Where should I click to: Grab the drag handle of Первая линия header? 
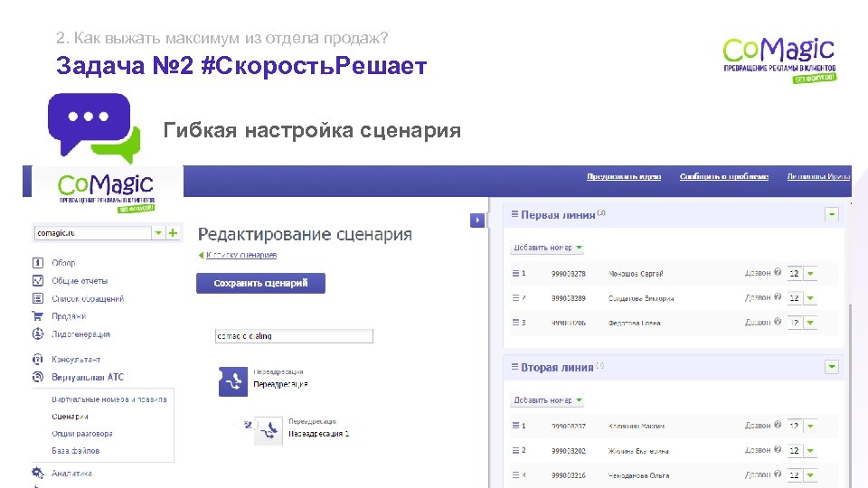click(514, 214)
